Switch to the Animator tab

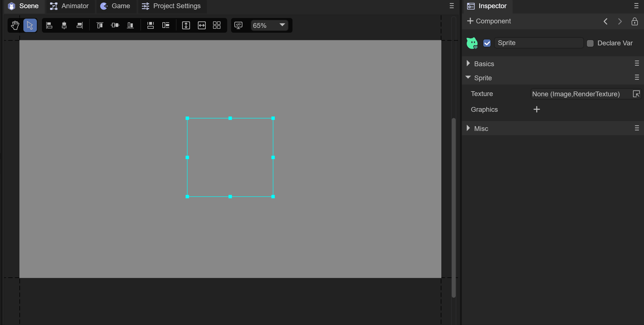click(70, 6)
